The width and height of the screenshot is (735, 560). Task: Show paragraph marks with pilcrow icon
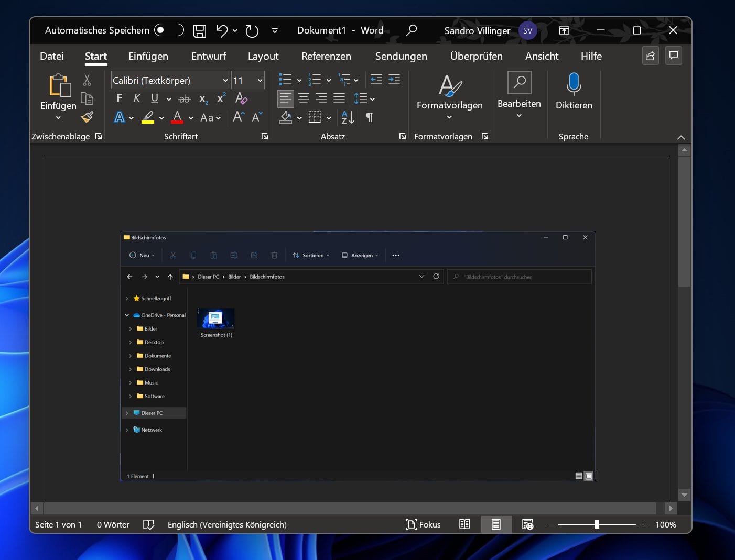pyautogui.click(x=370, y=117)
